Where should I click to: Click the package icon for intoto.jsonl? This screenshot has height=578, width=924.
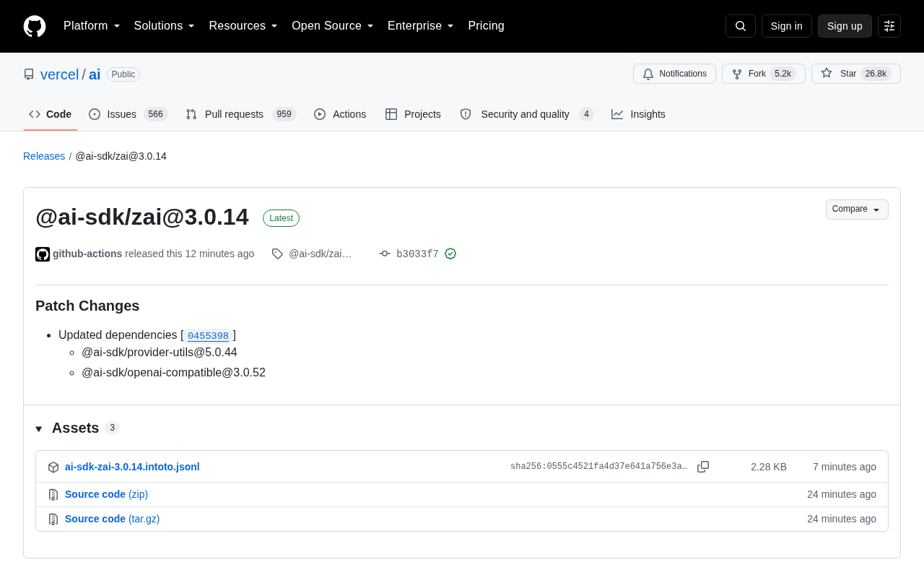click(x=53, y=467)
